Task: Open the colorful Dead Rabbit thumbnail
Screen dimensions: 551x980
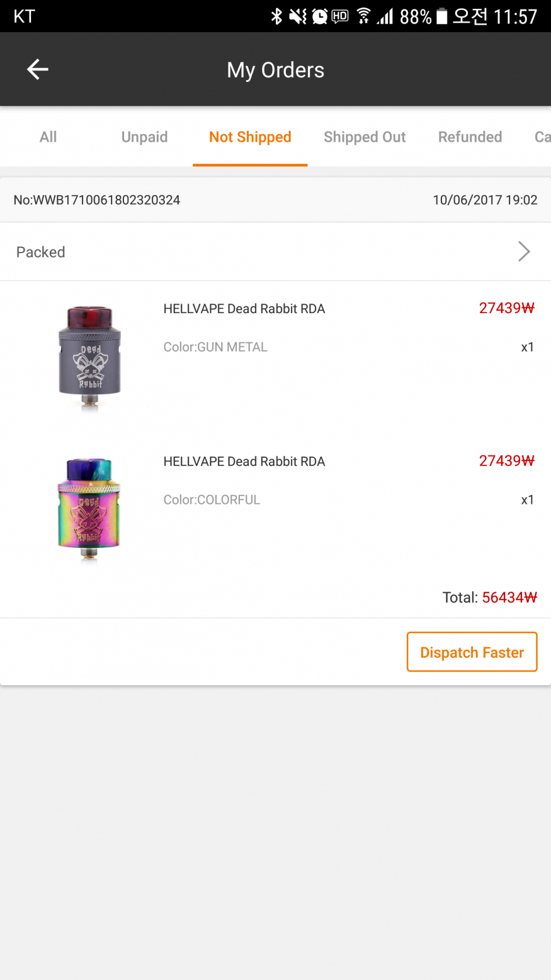Action: 89,510
